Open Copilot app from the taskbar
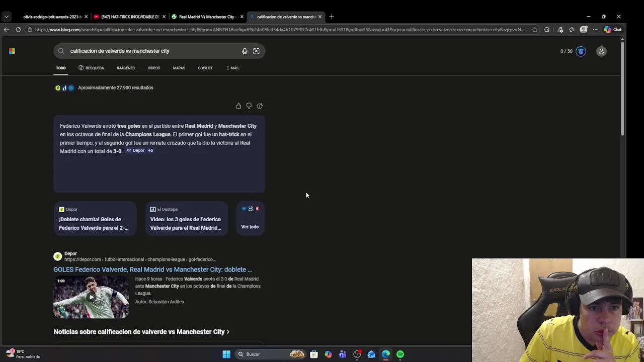Screen dimensions: 644x362 [328, 354]
